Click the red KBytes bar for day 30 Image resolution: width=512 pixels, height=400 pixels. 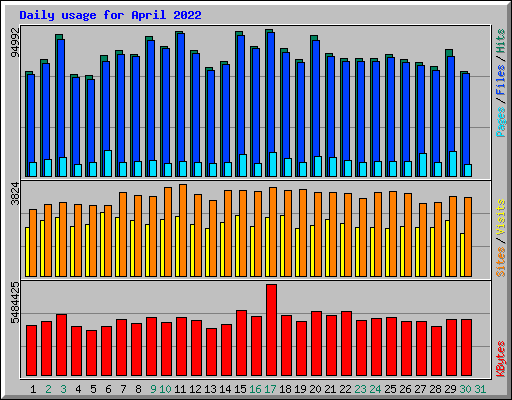tap(466, 347)
